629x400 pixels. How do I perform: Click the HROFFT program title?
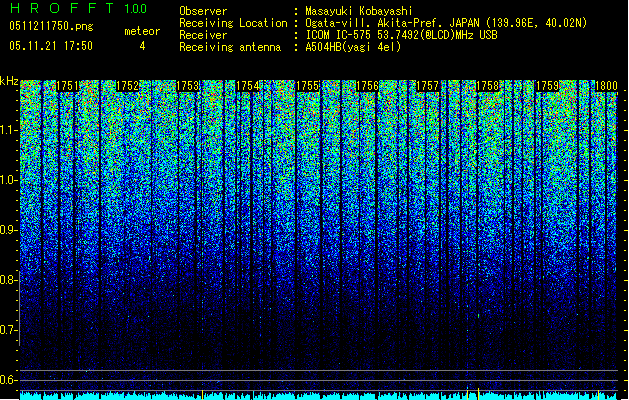[x=62, y=8]
